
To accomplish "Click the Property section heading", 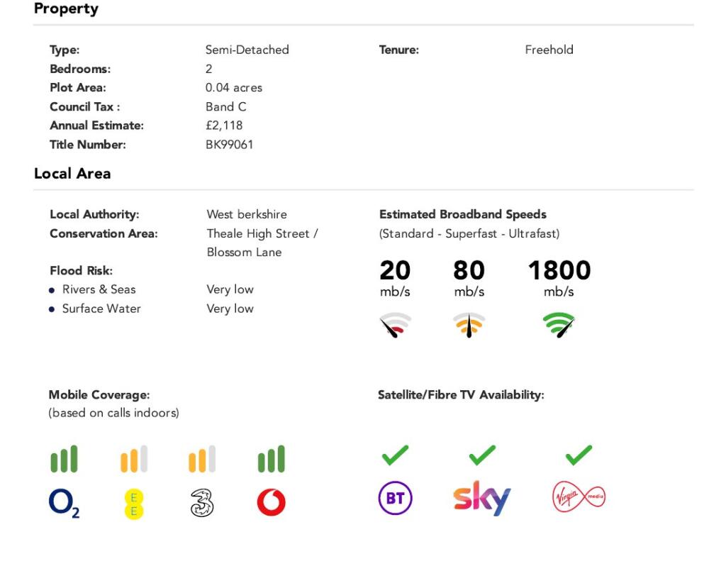I will pos(66,9).
